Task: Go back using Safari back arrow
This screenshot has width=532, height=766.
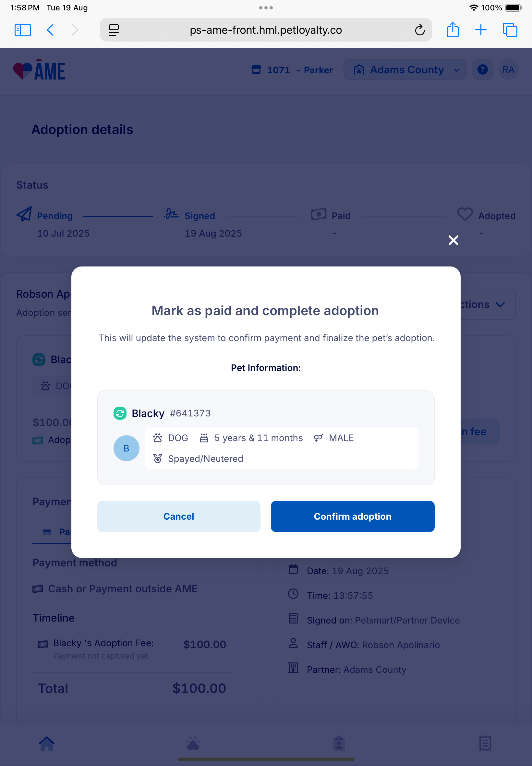Action: [50, 30]
